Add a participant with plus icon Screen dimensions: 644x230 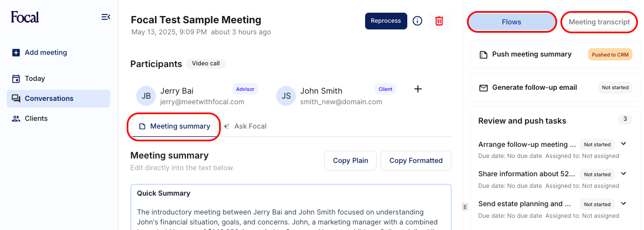(x=418, y=89)
